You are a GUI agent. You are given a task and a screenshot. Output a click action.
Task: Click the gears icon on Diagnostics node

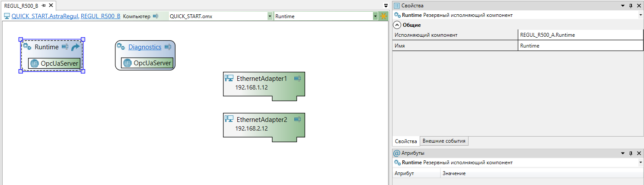tap(121, 47)
